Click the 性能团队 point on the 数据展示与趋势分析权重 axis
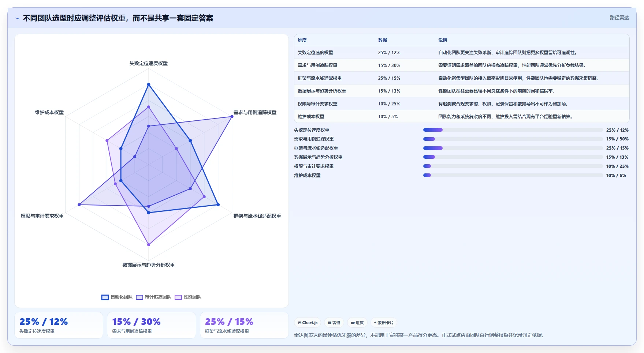This screenshot has height=353, width=644. point(149,244)
